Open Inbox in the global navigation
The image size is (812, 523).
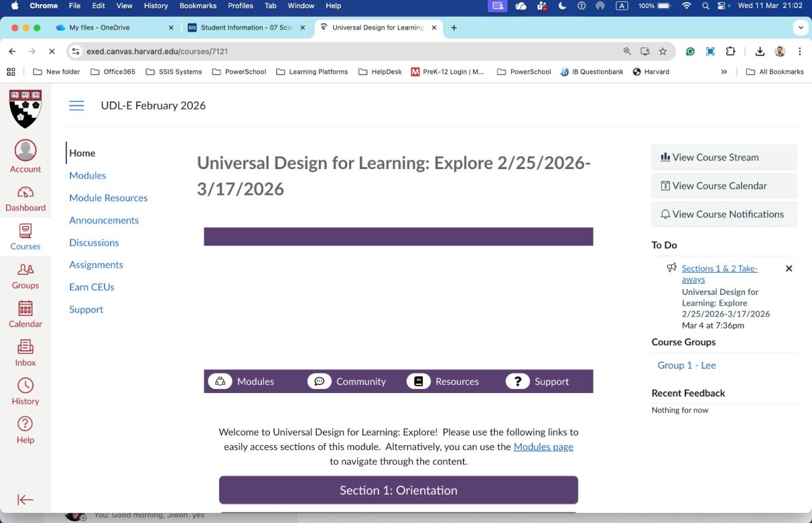point(25,353)
